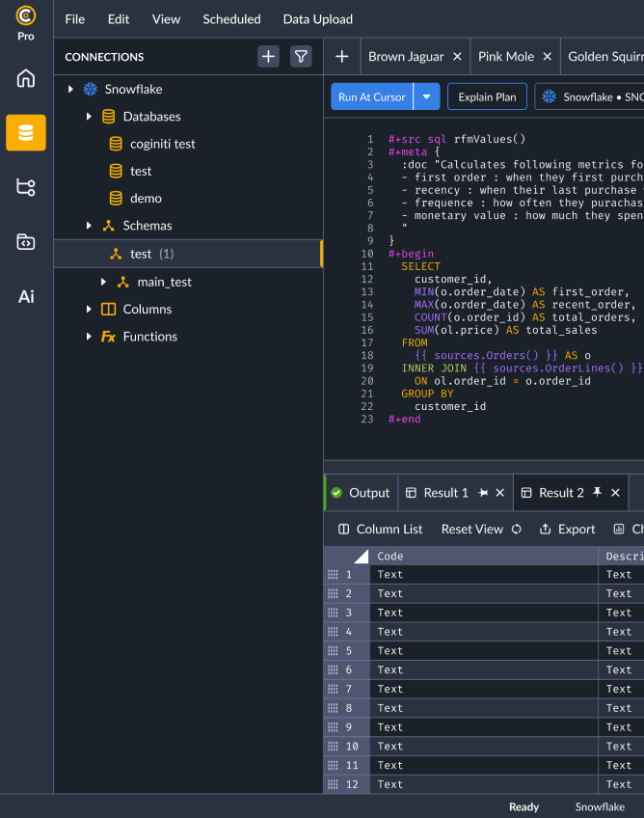
Task: Expand the Functions tree node
Action: click(x=89, y=337)
